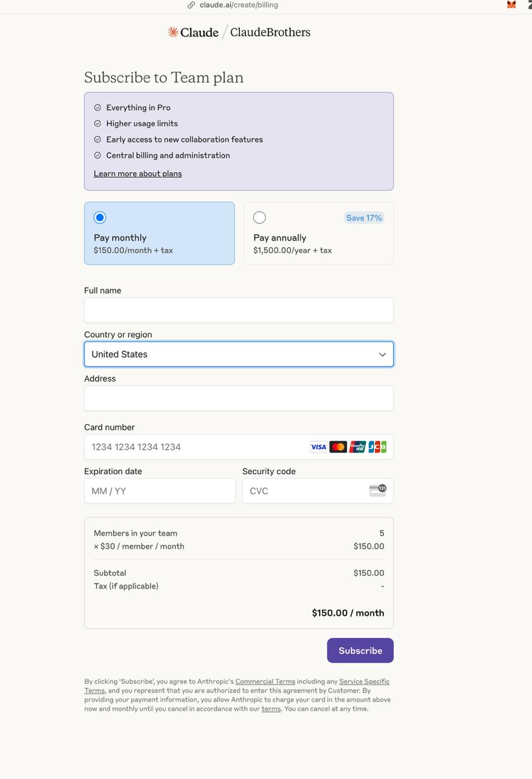This screenshot has width=532, height=779.
Task: Click checkmark icon beside Higher usage limits
Action: point(97,124)
